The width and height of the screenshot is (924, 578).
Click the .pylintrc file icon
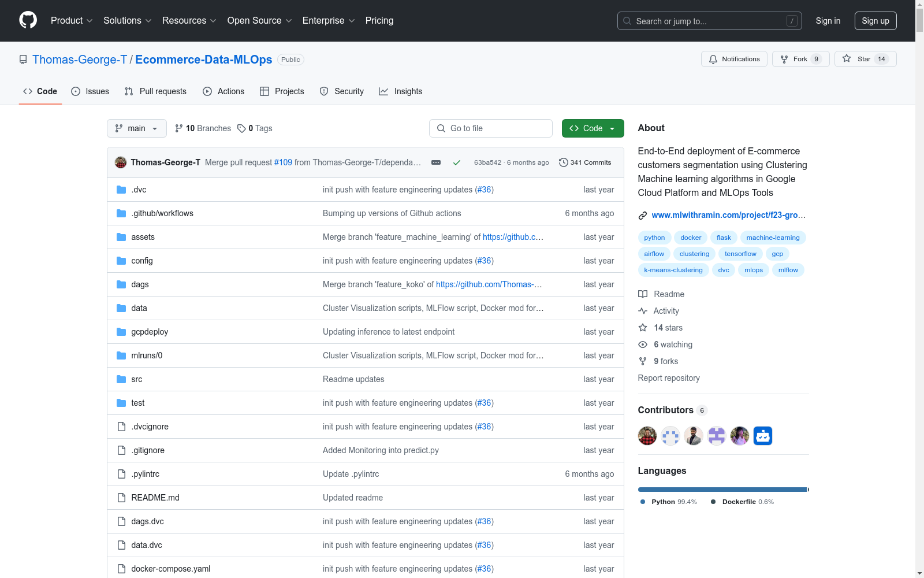pos(121,474)
